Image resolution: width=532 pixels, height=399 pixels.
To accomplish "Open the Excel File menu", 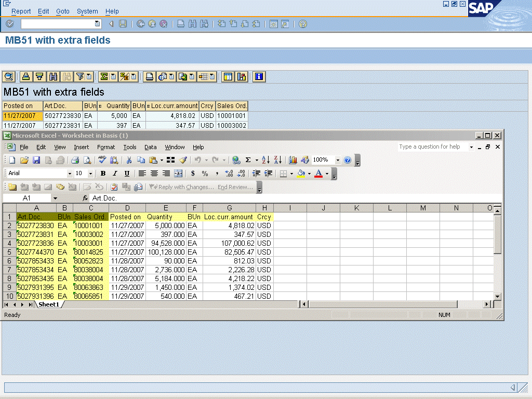I will tap(24, 147).
